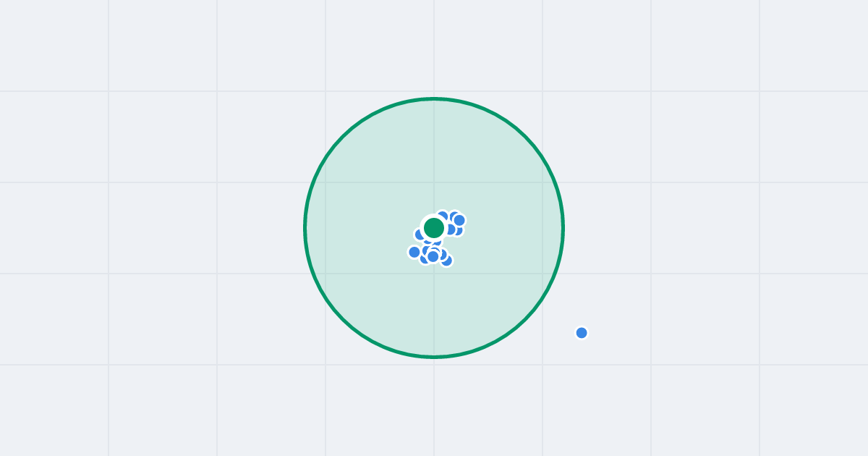Select the blue dot directly right of green marker

[451, 229]
